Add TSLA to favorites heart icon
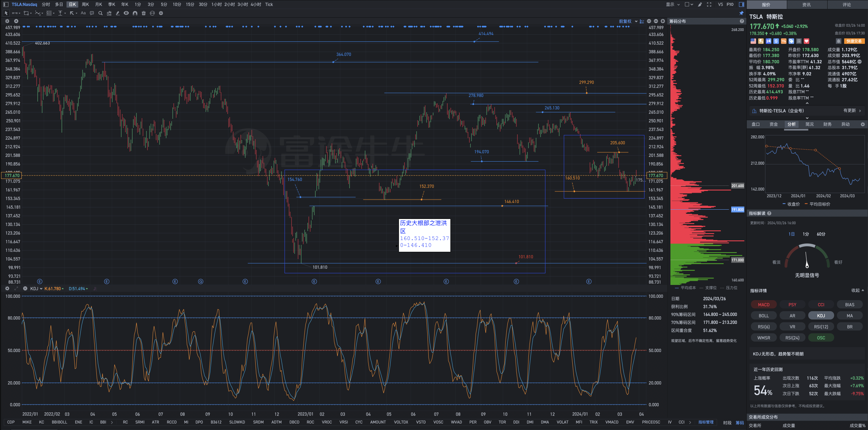The width and height of the screenshot is (868, 430). tap(807, 41)
